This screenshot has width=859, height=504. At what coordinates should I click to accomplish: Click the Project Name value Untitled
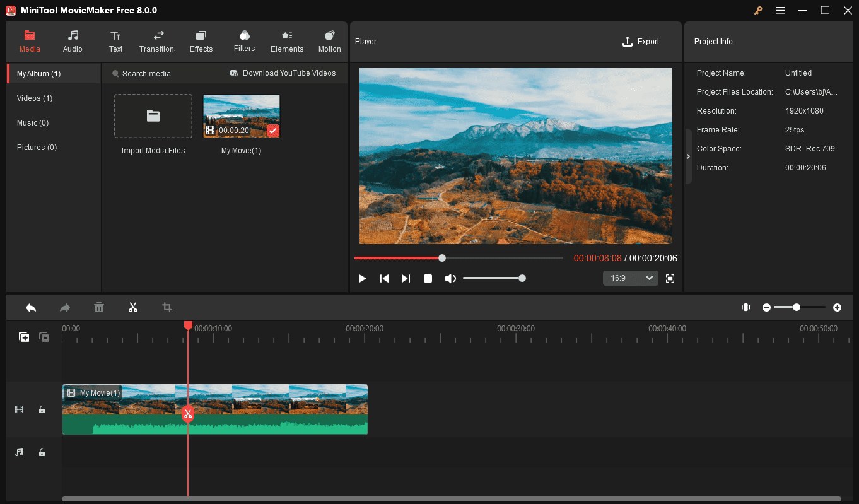click(798, 73)
